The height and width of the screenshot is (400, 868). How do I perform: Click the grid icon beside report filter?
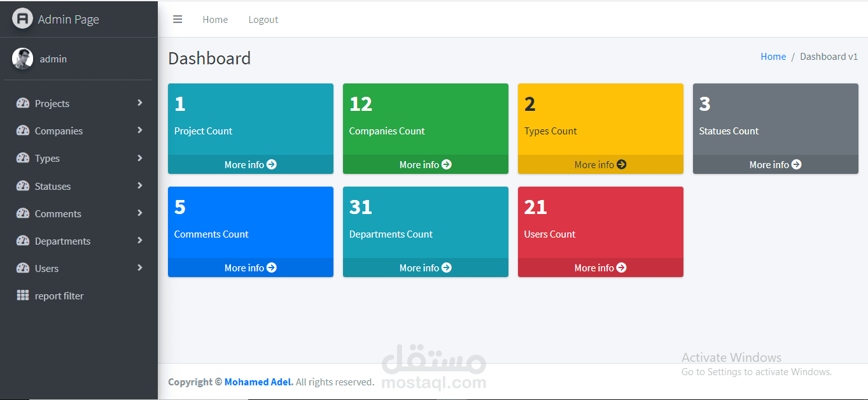pos(23,296)
